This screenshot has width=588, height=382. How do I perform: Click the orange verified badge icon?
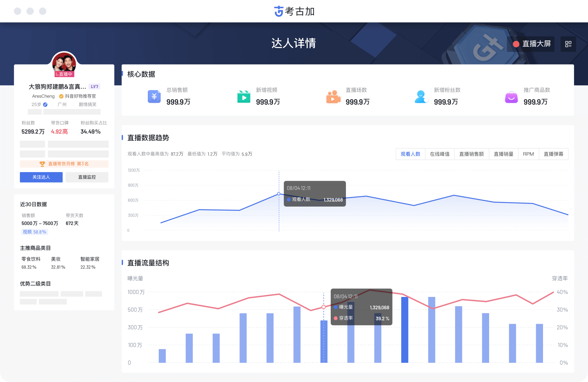[61, 96]
